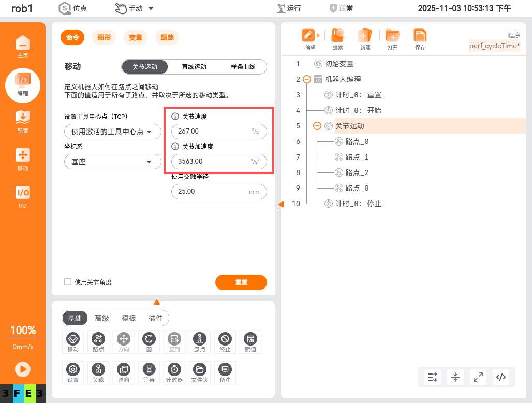The height and width of the screenshot is (403, 532).
Task: Enable the 使用关节角度 checkbox
Action: 68,282
